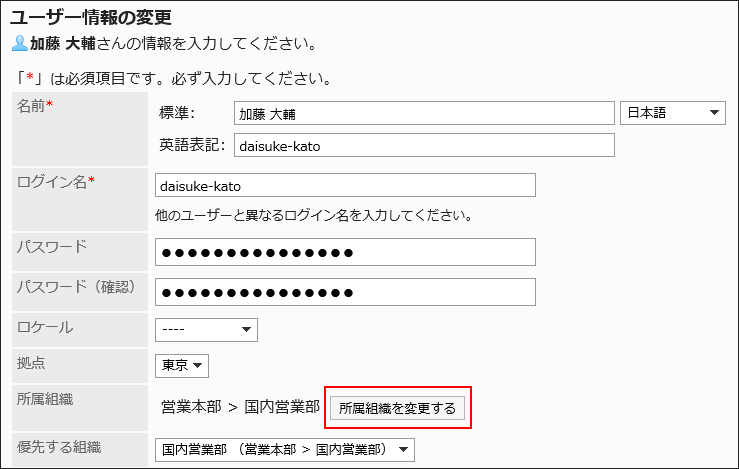This screenshot has width=739, height=469.
Task: Click the 英語表記 input field
Action: (424, 145)
